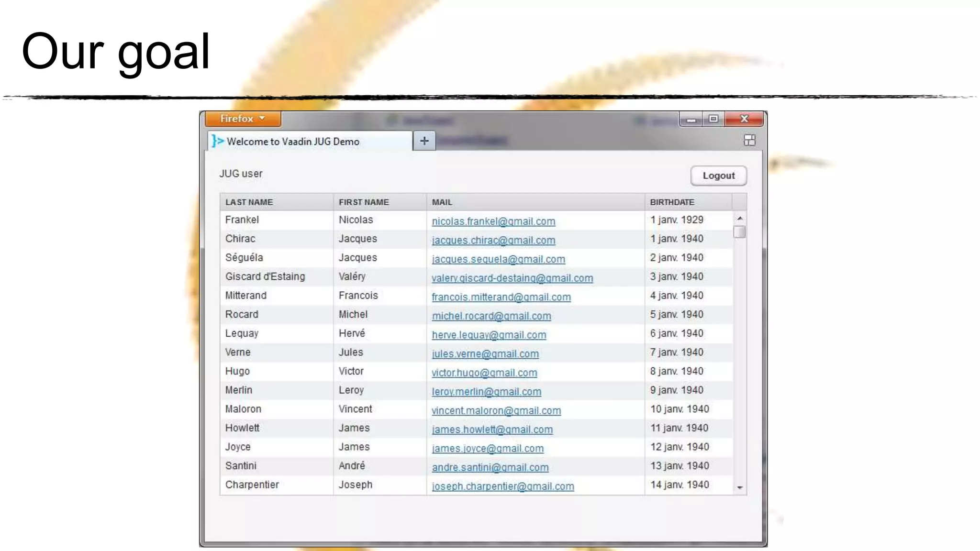The height and width of the screenshot is (551, 980).
Task: Sort table by Last Name header
Action: tap(249, 202)
